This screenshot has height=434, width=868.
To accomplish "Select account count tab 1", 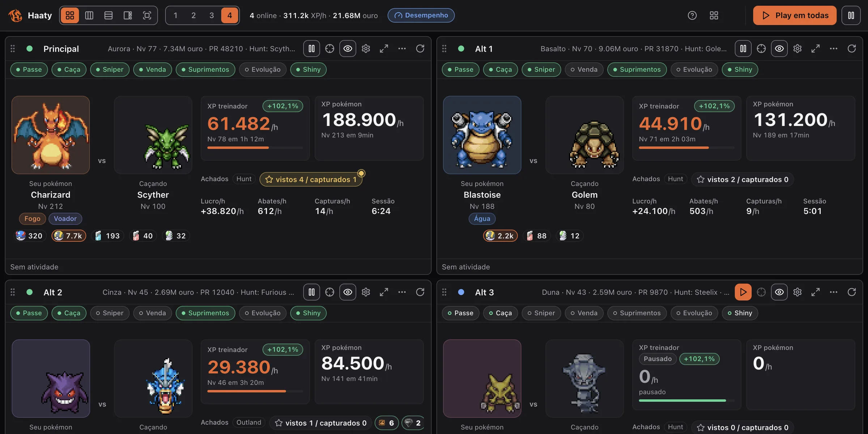I will (x=175, y=15).
